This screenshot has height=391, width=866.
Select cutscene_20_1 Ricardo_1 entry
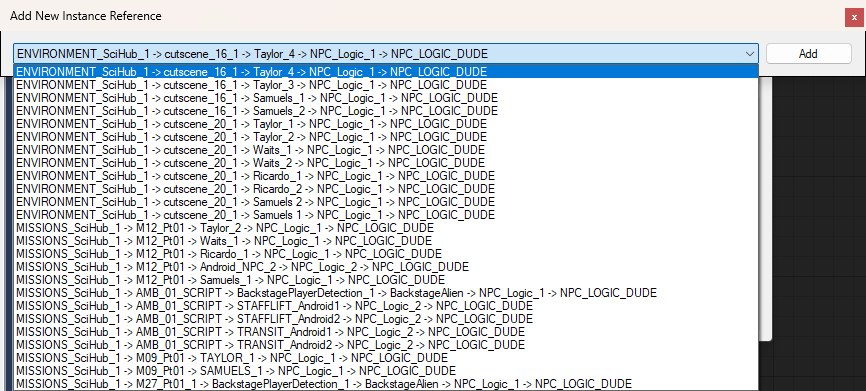386,176
